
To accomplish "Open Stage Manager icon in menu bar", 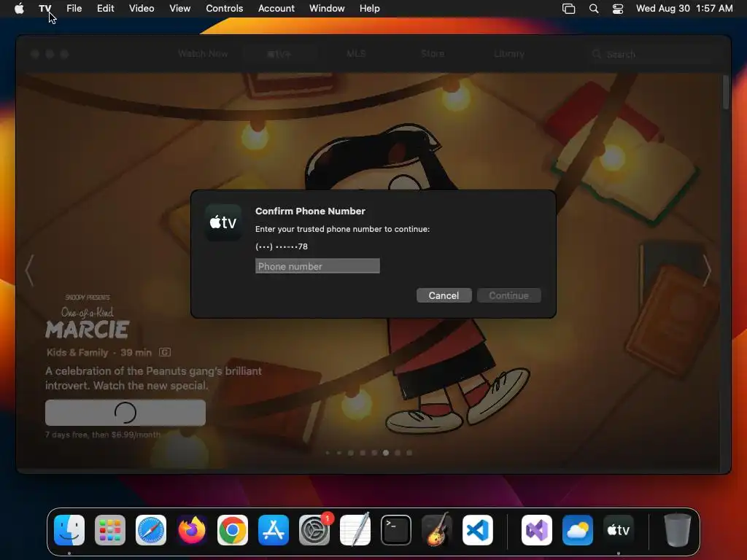I will 568,9.
